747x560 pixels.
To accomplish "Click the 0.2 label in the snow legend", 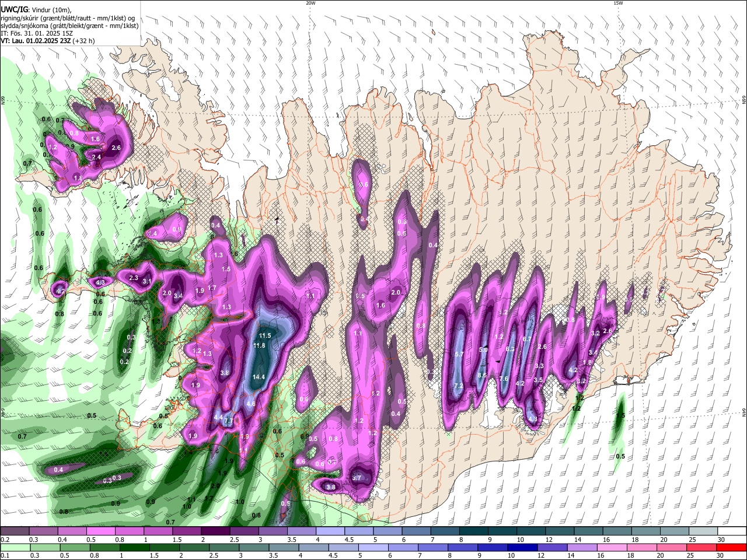I will click(x=5, y=540).
